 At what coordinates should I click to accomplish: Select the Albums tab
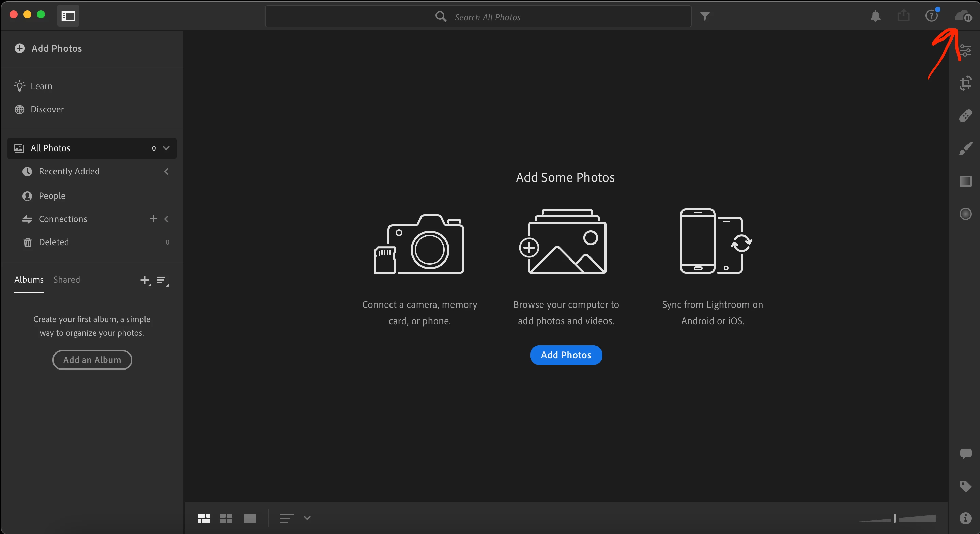tap(29, 280)
